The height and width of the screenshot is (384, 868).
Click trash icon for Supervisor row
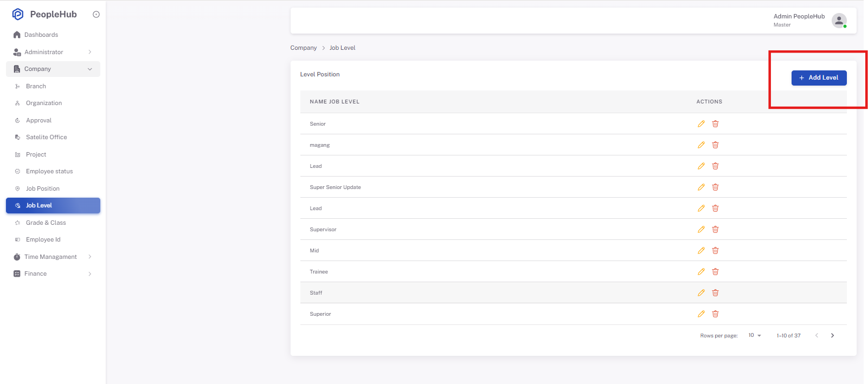715,230
